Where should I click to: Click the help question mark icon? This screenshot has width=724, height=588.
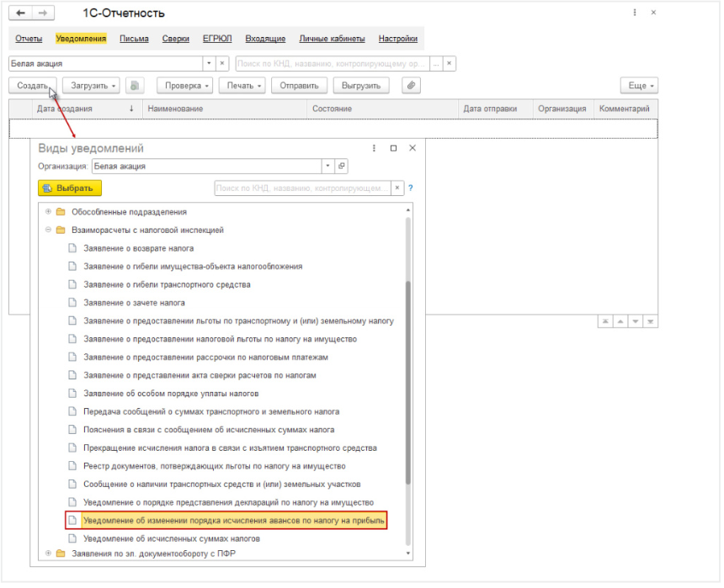point(411,188)
